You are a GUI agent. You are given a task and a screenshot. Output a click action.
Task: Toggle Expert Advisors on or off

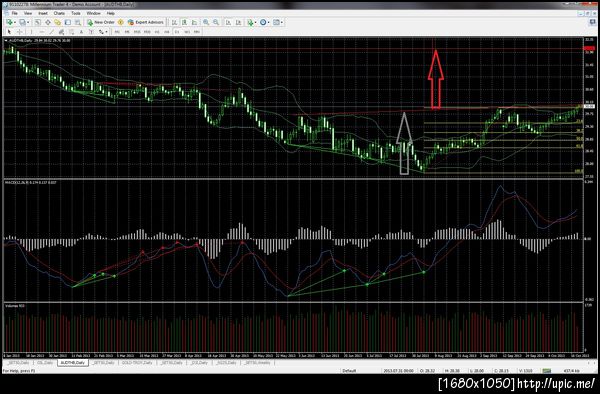pyautogui.click(x=146, y=22)
